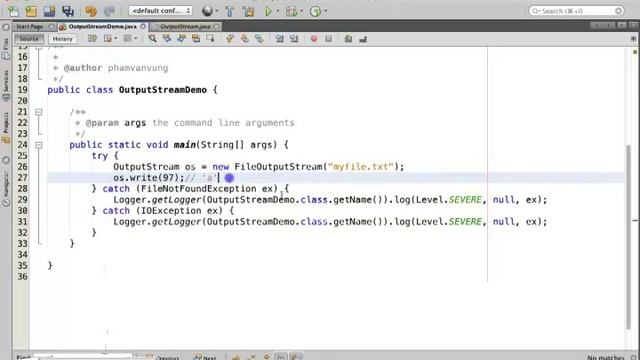Viewport: 640px width, 360px height.
Task: Click the Redo toolbar icon
Action: point(109,11)
